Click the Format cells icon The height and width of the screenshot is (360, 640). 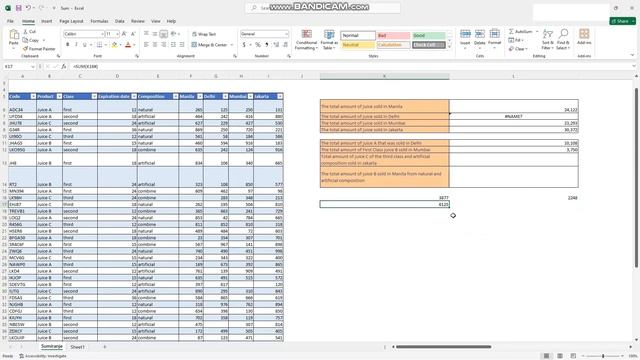click(494, 34)
